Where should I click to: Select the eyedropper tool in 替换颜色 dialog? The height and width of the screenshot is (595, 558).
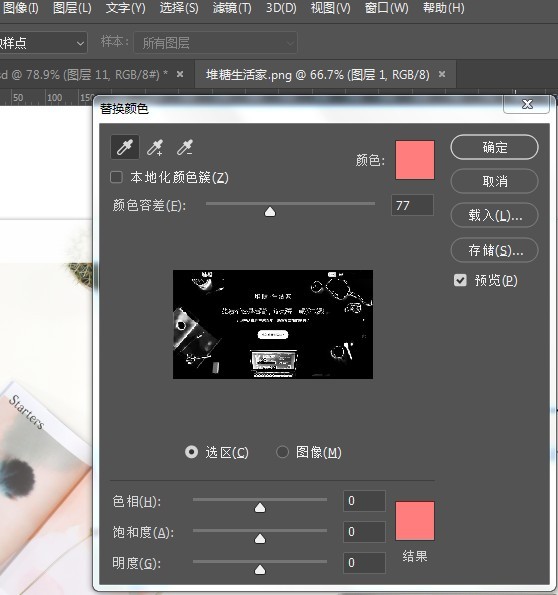coord(125,147)
